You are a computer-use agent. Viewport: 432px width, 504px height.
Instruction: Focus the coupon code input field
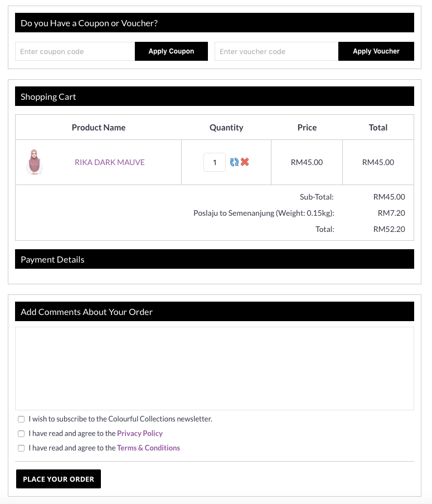click(x=75, y=51)
